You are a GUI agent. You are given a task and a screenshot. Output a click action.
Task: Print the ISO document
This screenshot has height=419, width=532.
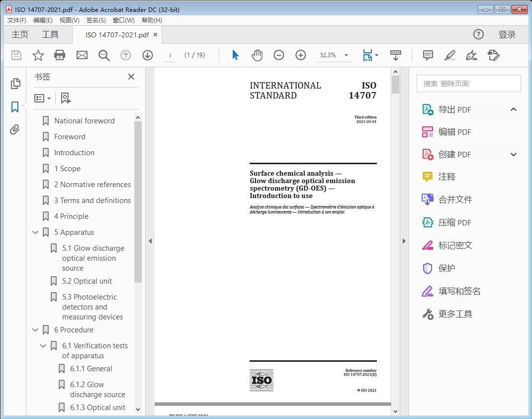[x=60, y=55]
